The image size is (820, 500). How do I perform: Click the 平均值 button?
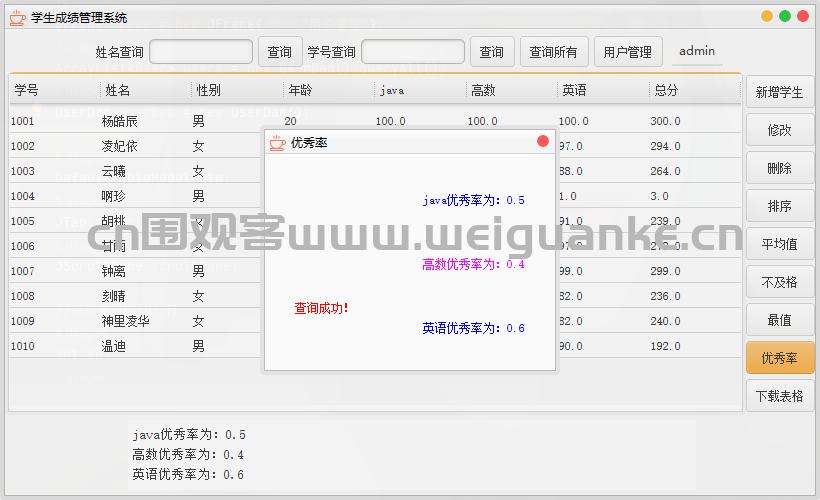tap(780, 244)
